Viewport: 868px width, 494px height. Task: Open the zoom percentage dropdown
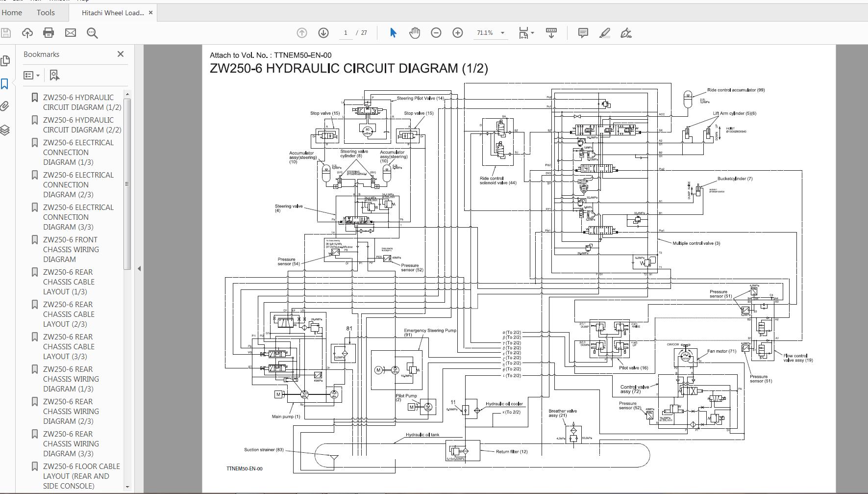tap(501, 32)
